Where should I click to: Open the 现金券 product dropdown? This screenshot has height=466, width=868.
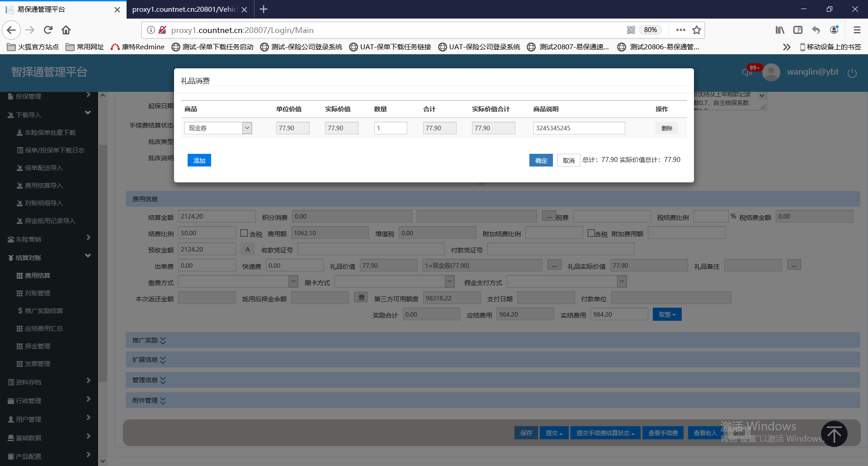click(x=247, y=128)
